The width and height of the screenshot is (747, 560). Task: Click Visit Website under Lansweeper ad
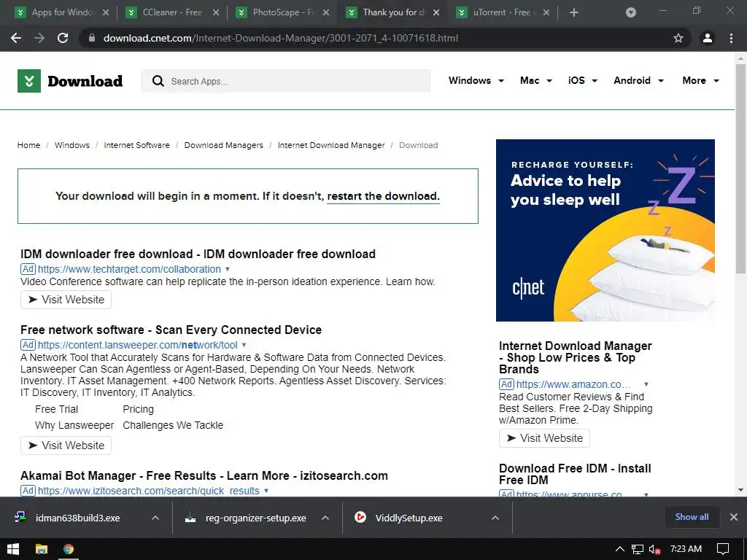[66, 446]
